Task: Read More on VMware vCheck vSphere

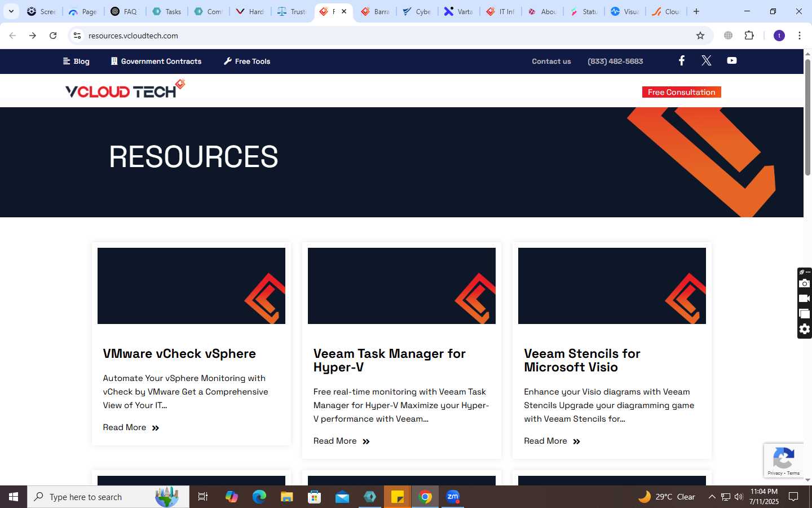Action: [x=131, y=427]
